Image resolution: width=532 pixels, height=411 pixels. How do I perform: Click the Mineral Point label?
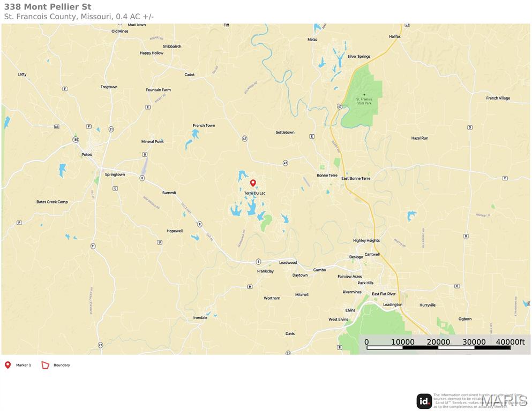pyautogui.click(x=152, y=141)
